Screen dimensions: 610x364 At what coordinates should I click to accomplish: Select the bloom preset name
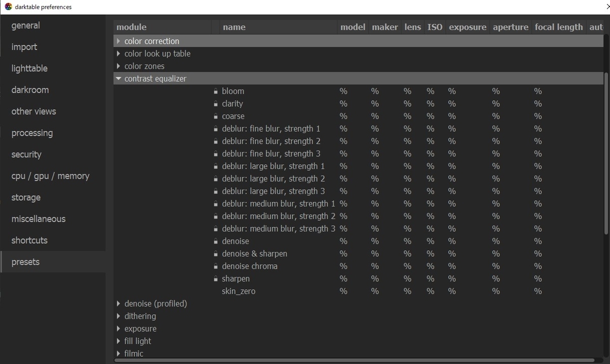tap(233, 92)
